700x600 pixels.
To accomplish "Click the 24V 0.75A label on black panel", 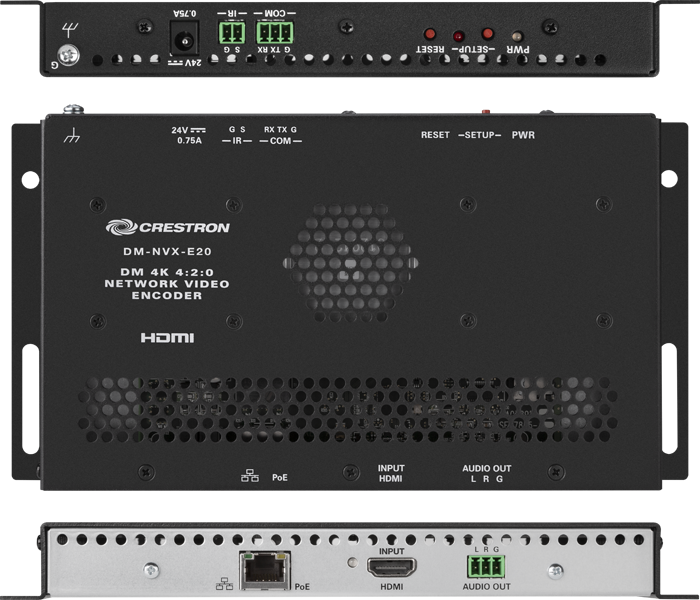I will [186, 135].
